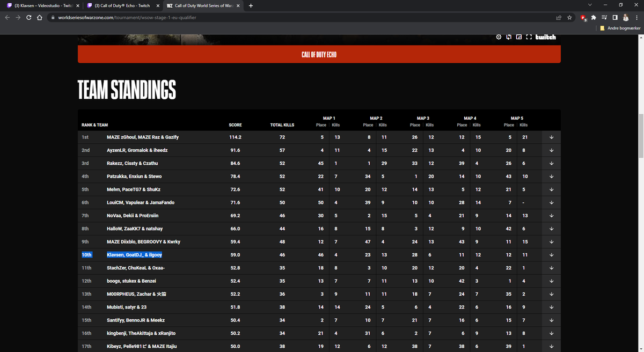
Task: Click the TOTAL KILLS column header
Action: [x=282, y=125]
